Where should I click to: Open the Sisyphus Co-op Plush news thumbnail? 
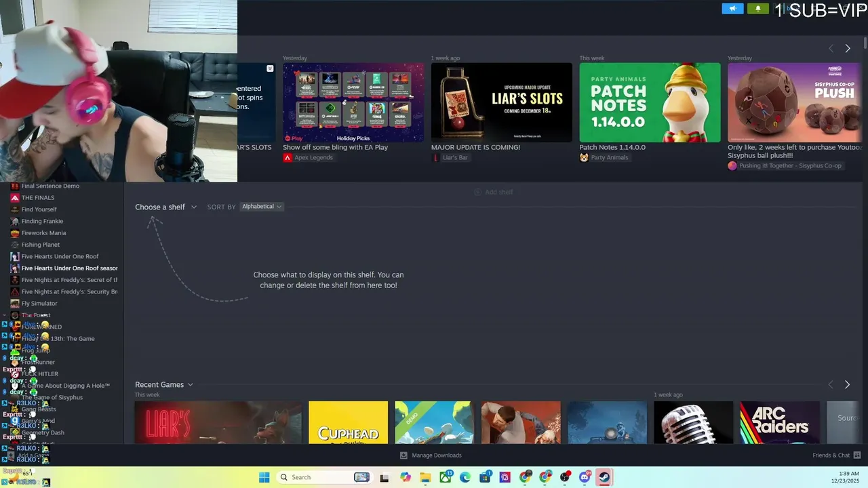tap(795, 102)
